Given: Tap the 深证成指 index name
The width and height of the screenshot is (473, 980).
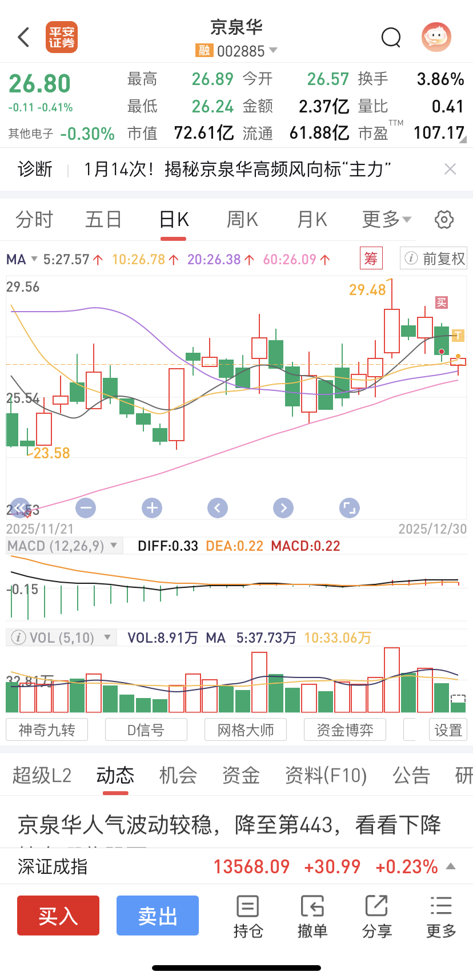Looking at the screenshot, I should click(x=53, y=866).
